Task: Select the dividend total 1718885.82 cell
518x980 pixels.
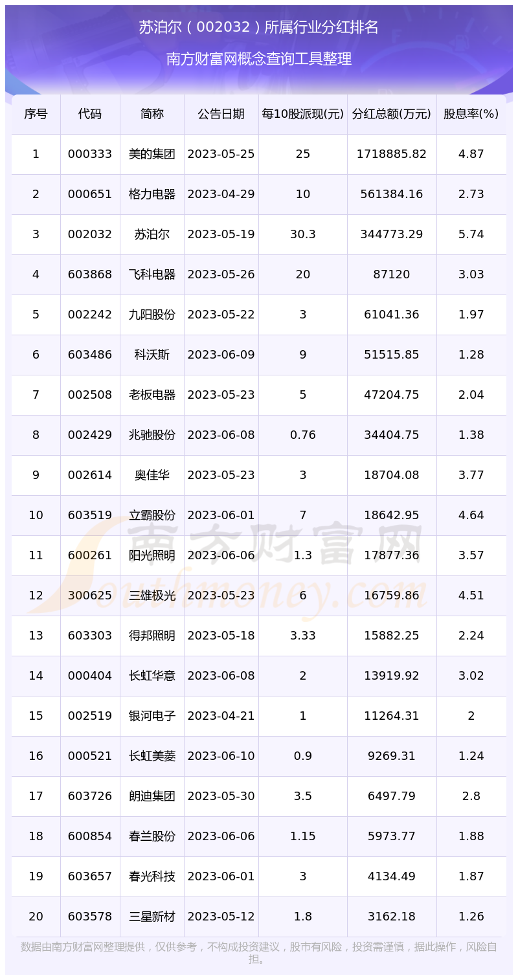Action: (x=392, y=154)
